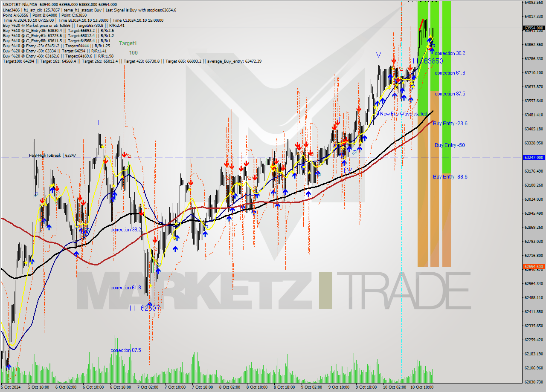Select the '9 Oct 18:00' time label
The image size is (546, 392).
[x=366, y=388]
